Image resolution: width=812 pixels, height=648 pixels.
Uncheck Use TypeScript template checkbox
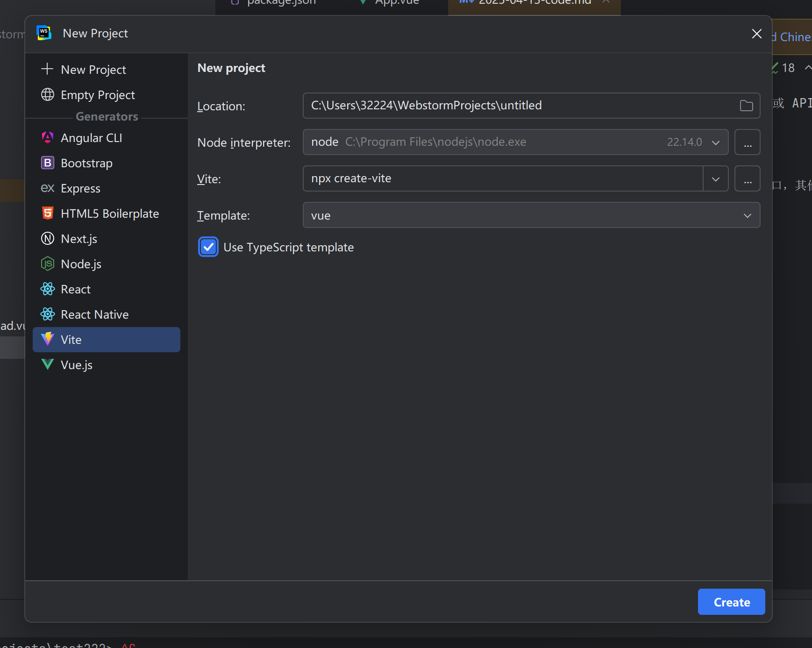(208, 247)
